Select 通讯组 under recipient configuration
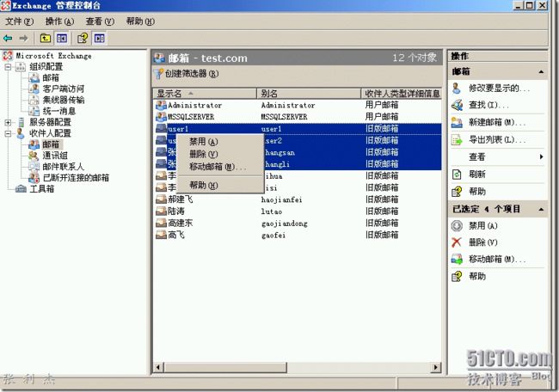 [x=55, y=156]
